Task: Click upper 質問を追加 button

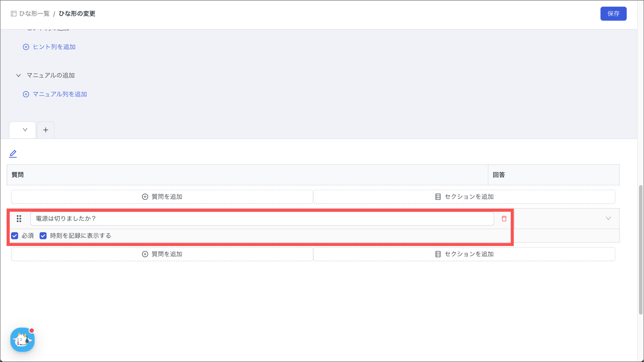Action: pyautogui.click(x=162, y=197)
